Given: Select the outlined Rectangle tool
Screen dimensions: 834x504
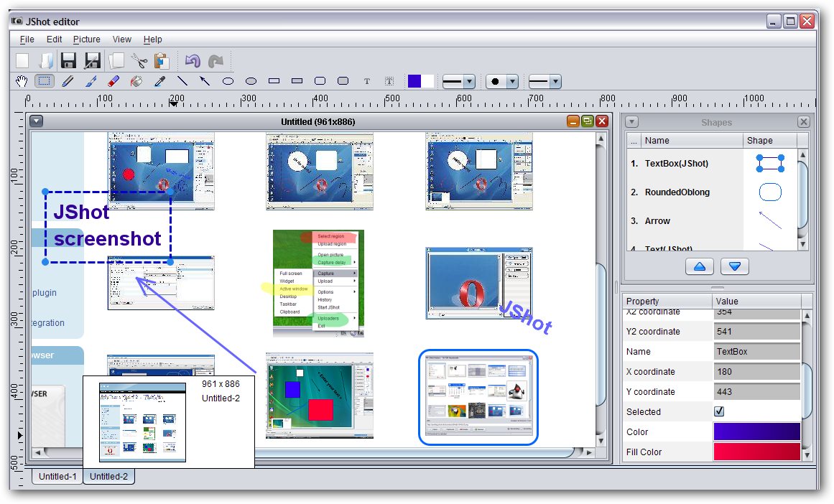Looking at the screenshot, I should pos(274,81).
